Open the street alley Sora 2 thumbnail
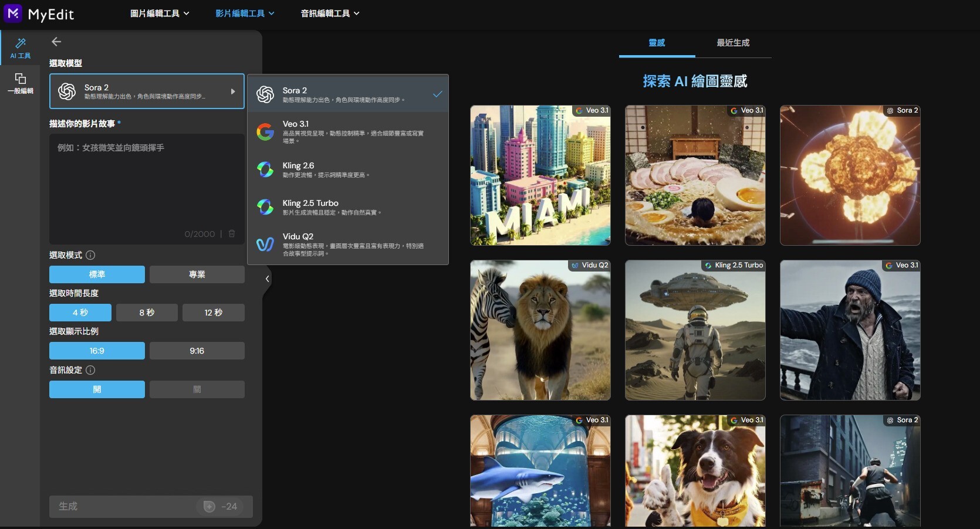Screen dimensions: 980x529 point(850,471)
